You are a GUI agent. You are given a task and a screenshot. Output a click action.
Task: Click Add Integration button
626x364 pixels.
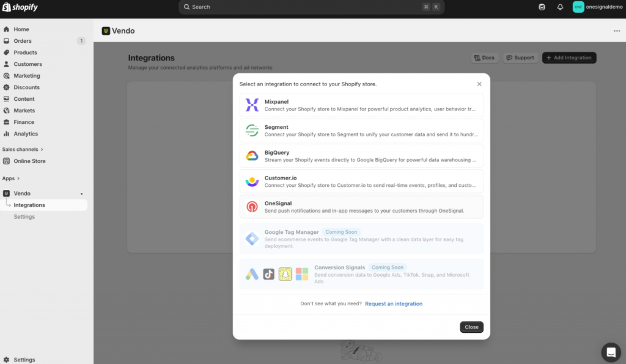(x=569, y=57)
